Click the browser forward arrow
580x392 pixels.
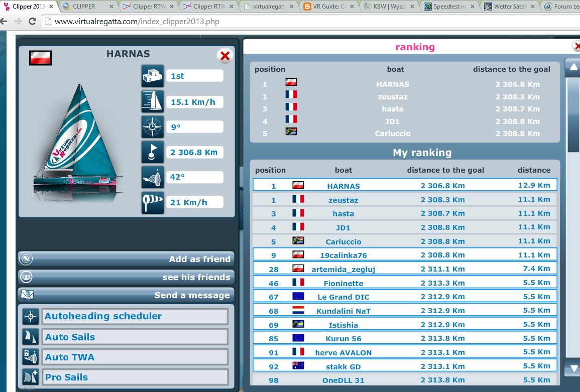click(x=18, y=22)
